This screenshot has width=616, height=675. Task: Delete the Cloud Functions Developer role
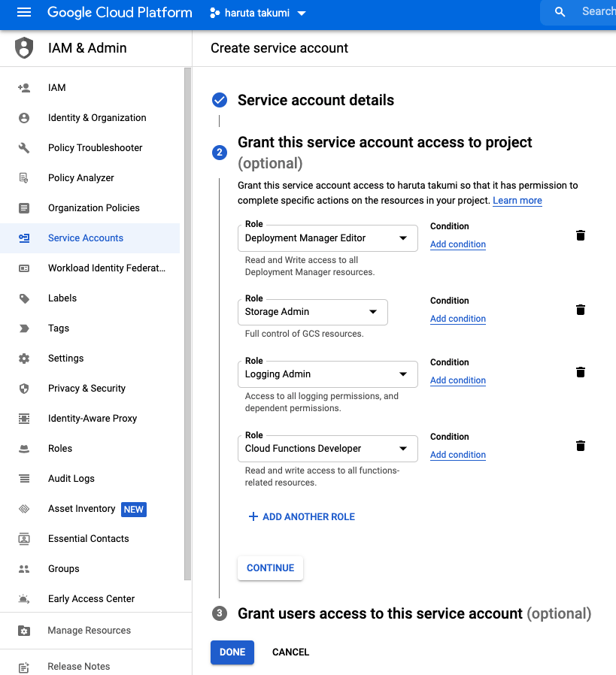(580, 445)
